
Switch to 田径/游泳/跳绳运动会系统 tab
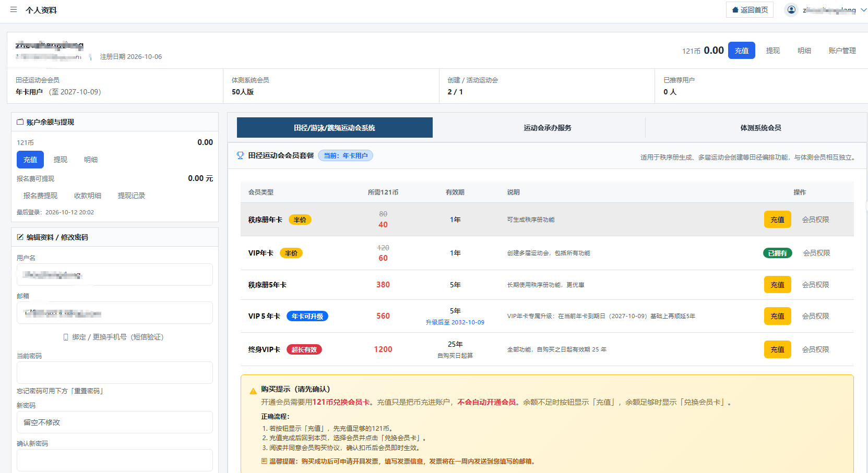point(335,128)
